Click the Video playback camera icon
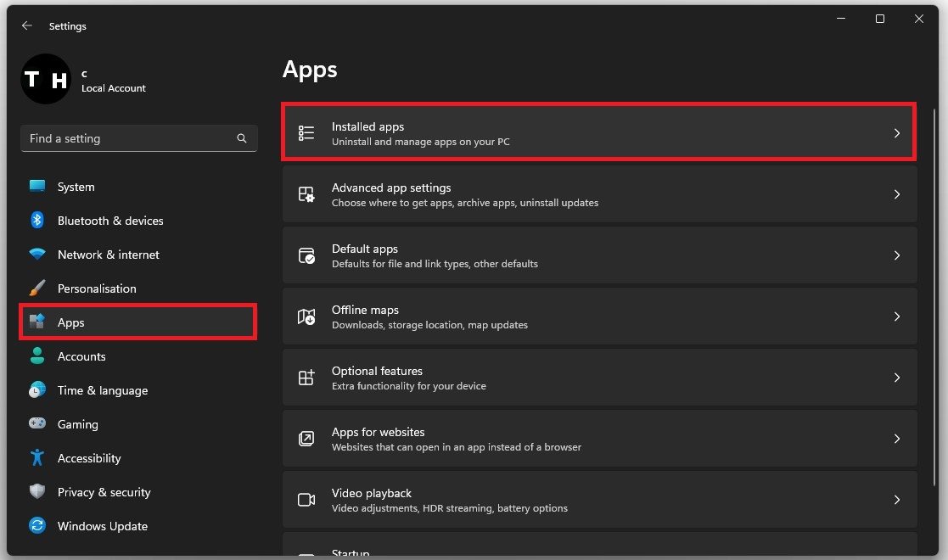 point(306,500)
